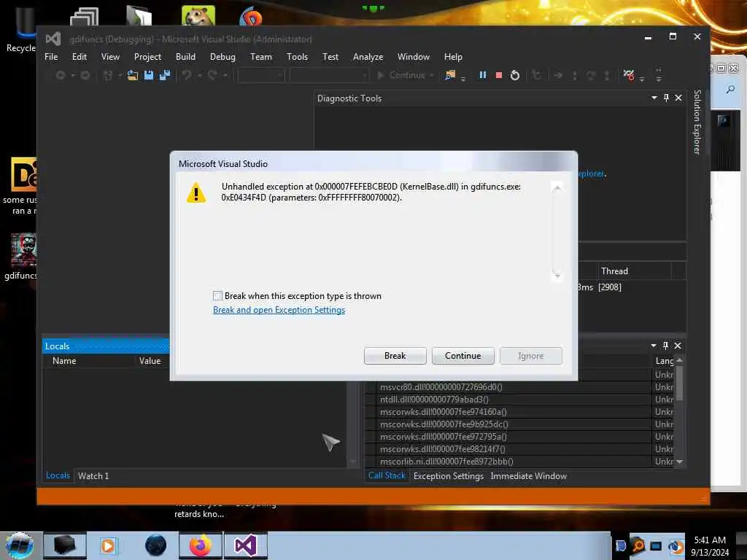747x560 pixels.
Task: Click the Navigate Forward icon in toolbar
Action: [x=85, y=75]
